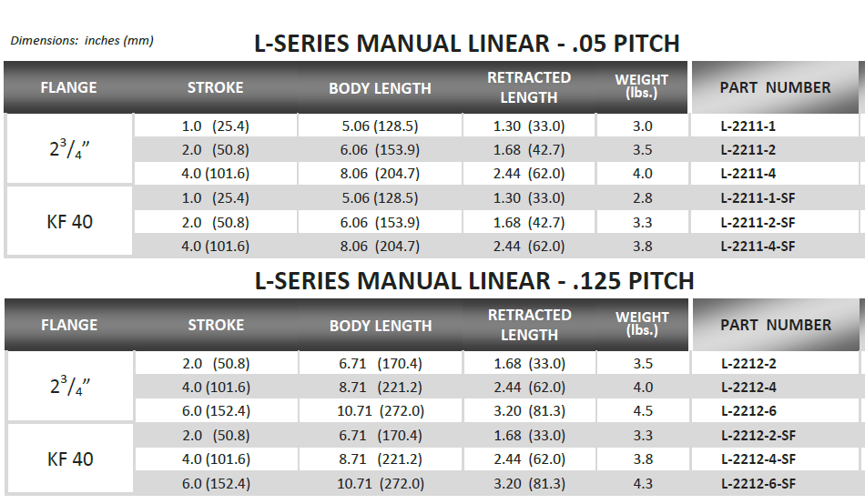Click part number L-2211-1
This screenshot has height=504, width=865.
pos(748,126)
